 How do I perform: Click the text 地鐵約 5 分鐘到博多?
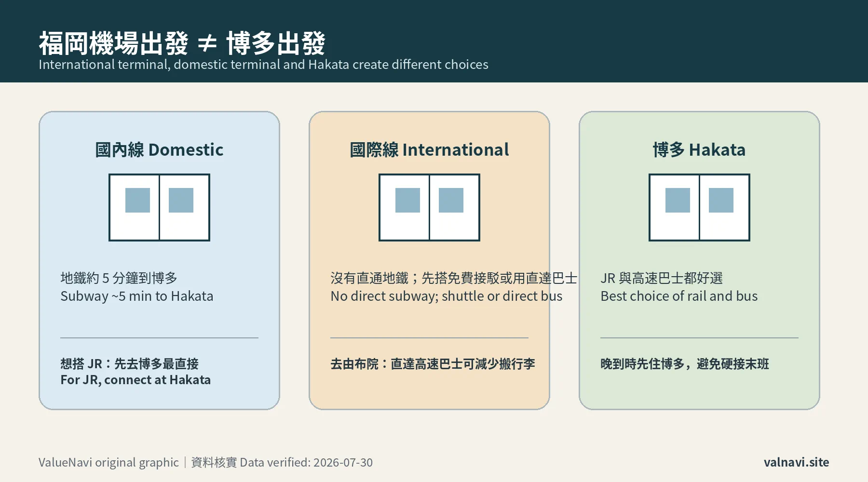click(x=119, y=278)
